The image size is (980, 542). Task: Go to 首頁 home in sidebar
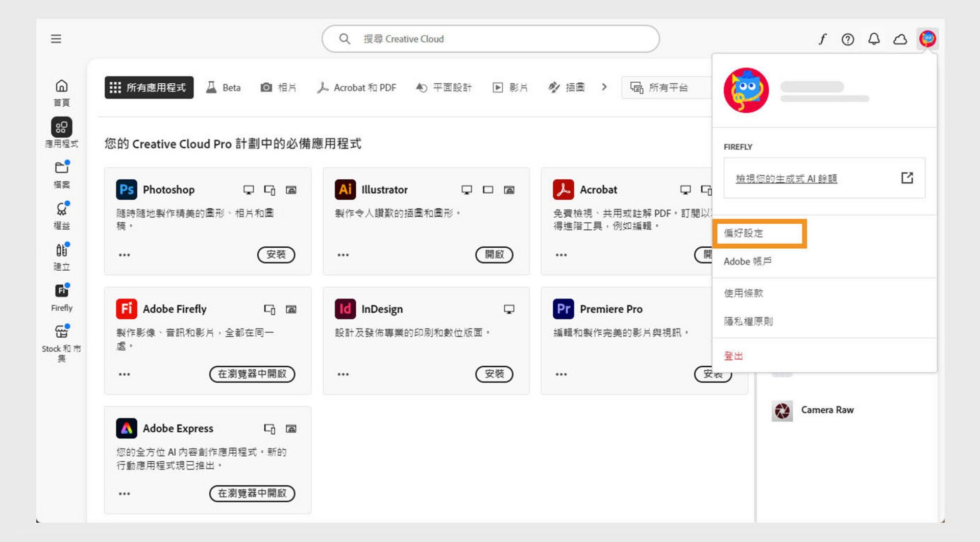tap(62, 92)
